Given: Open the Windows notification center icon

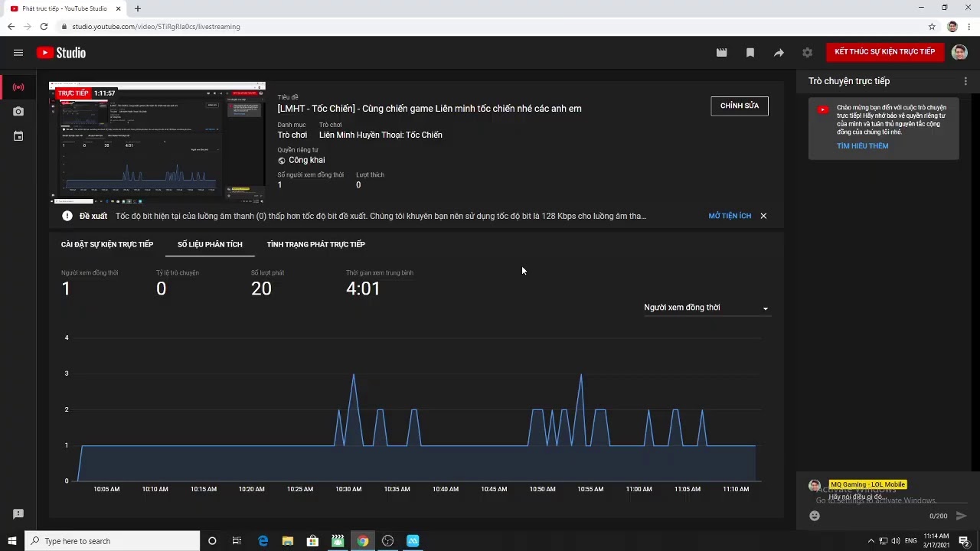Looking at the screenshot, I should click(x=964, y=541).
